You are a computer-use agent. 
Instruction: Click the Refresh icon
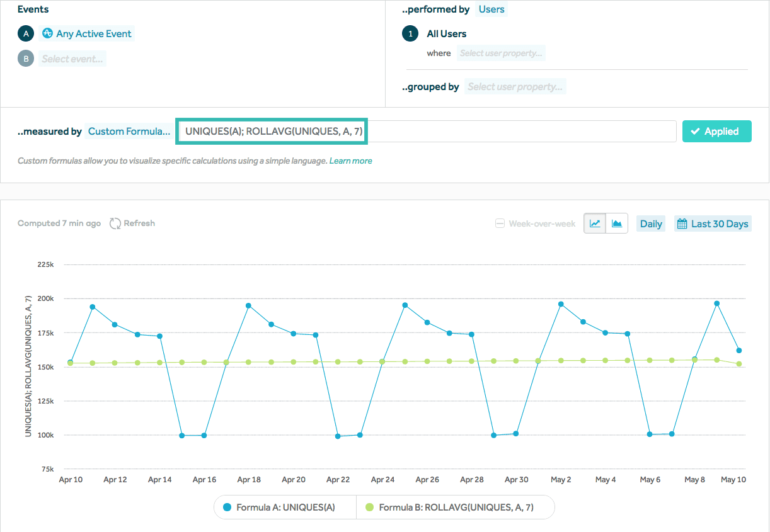coord(115,224)
